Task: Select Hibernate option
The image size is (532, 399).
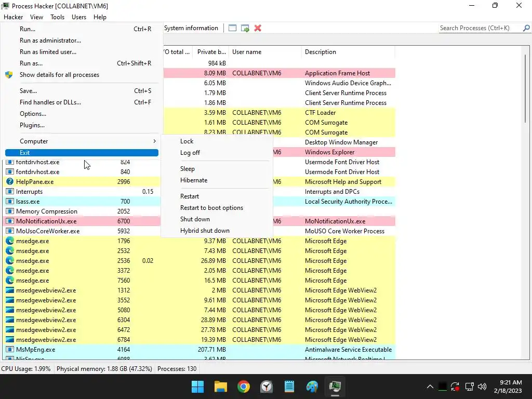Action: point(217,180)
